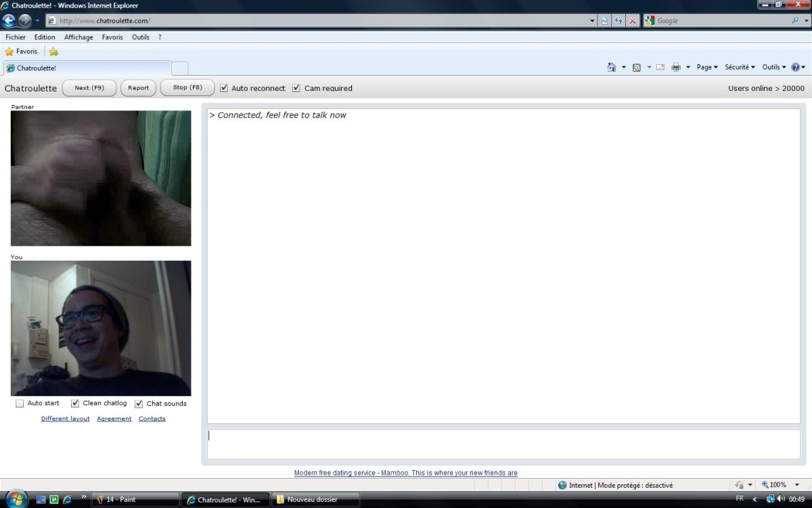Screen dimensions: 812x508
Task: Open the Agreement link
Action: [114, 419]
